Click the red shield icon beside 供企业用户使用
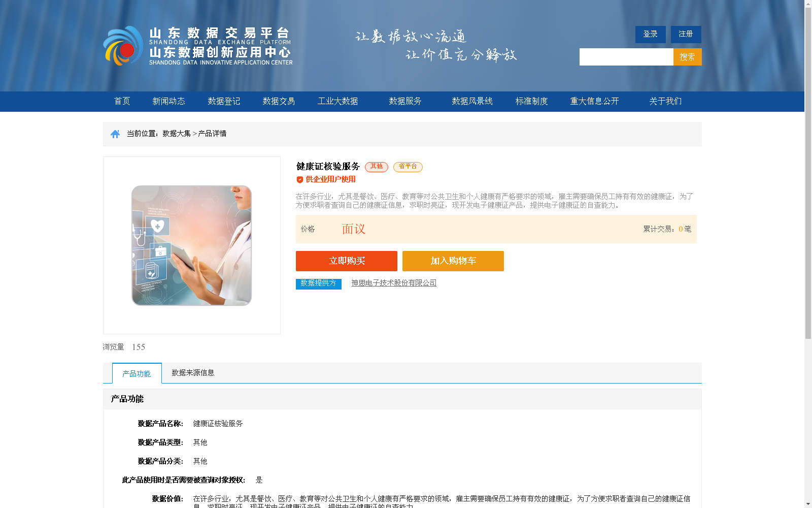The height and width of the screenshot is (508, 812). pos(300,179)
